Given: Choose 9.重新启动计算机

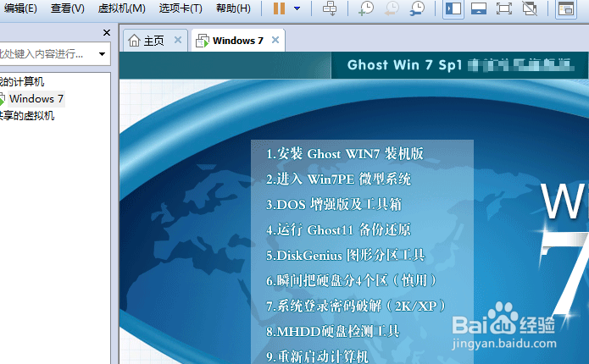Looking at the screenshot, I should [318, 356].
